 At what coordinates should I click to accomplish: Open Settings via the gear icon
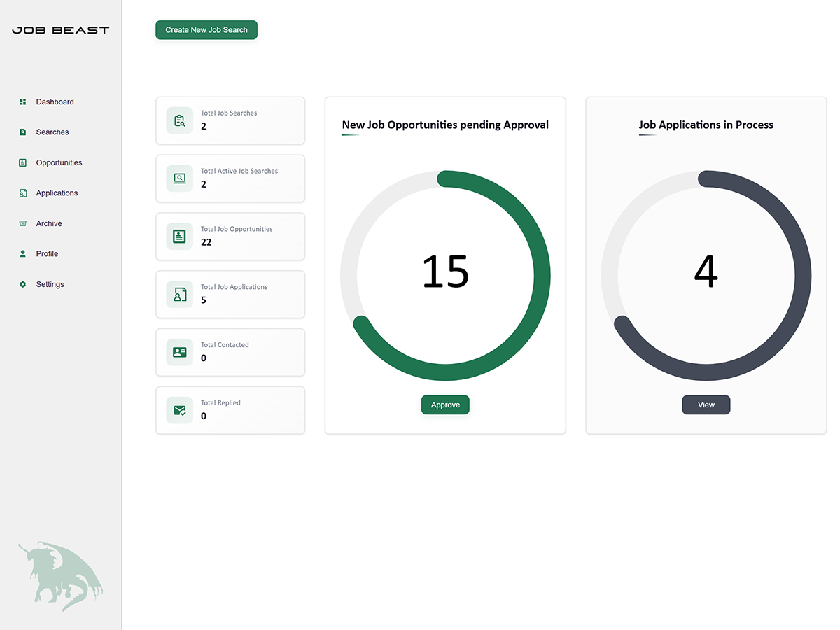(x=22, y=284)
